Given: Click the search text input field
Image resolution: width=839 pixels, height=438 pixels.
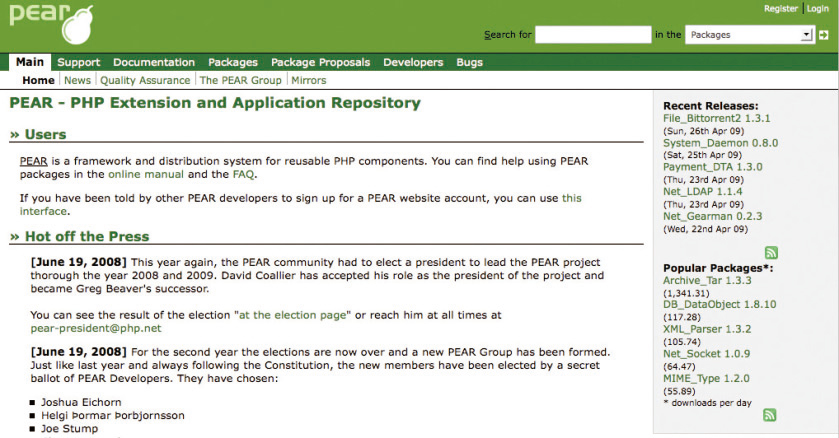Looking at the screenshot, I should (x=593, y=35).
